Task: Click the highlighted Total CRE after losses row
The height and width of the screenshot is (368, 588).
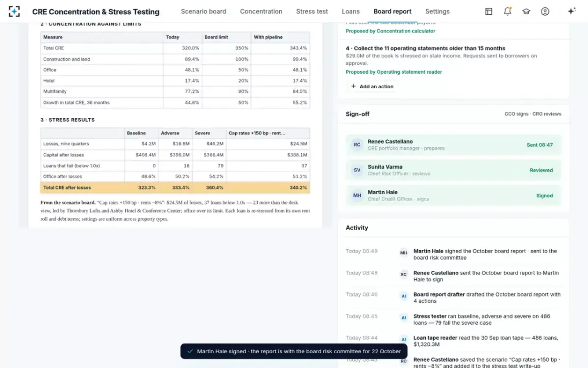Action: 175,187
